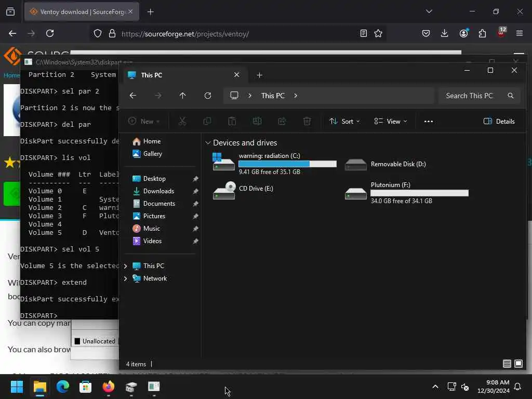Click the chevron before This PC in address bar

(250, 96)
